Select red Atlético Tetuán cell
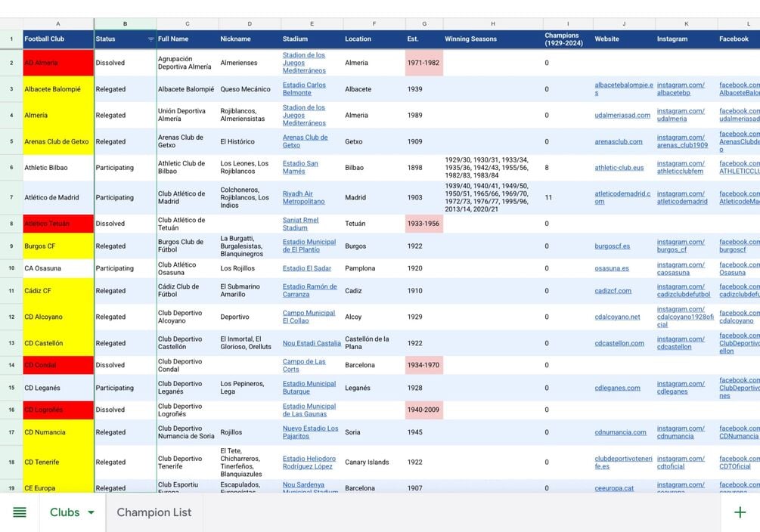 point(58,224)
